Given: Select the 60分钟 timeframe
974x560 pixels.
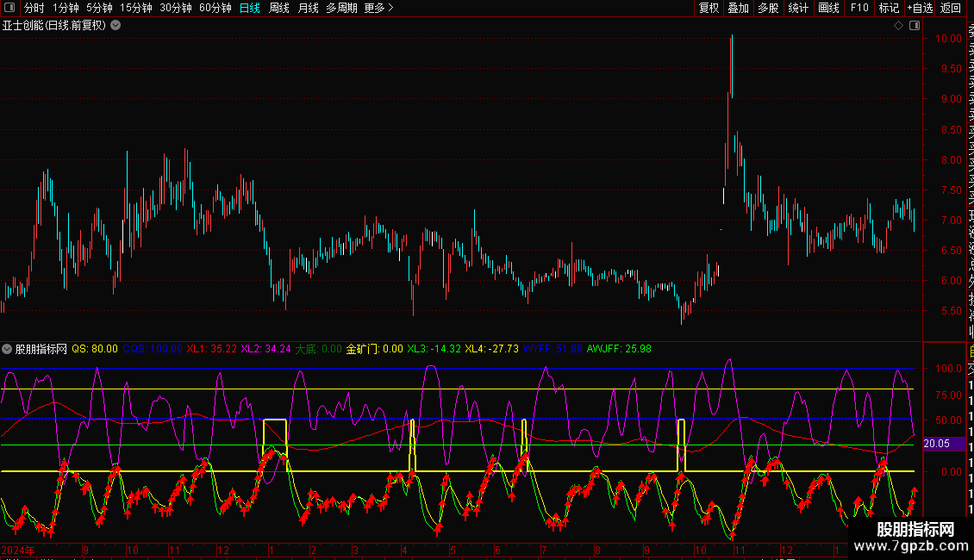Looking at the screenshot, I should [215, 8].
